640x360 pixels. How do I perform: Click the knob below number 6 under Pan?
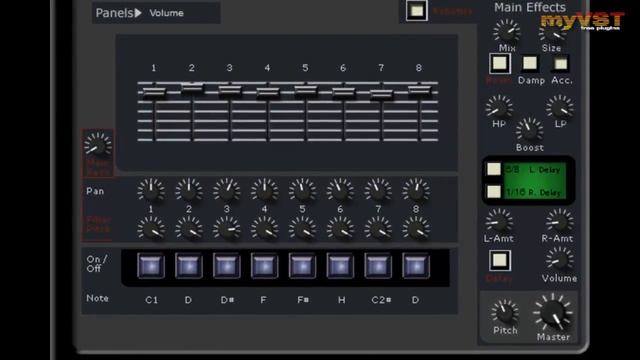pos(340,228)
